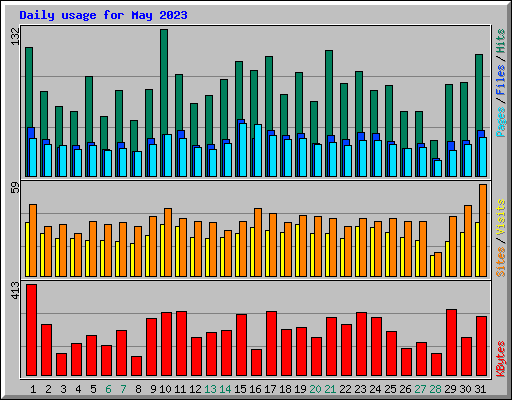512x400 pixels.
Task: Click the tallest green Hits bar for day 10
Action: pyautogui.click(x=164, y=82)
